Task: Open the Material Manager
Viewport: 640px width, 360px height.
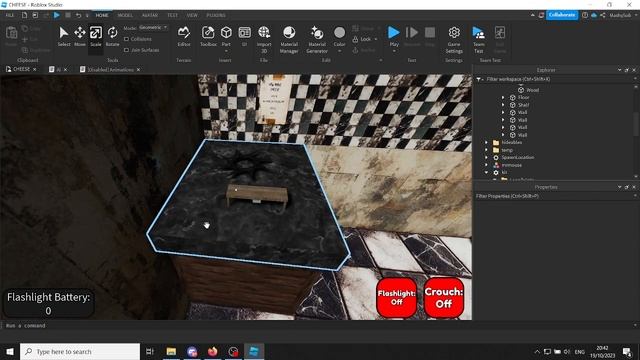Action: point(289,39)
